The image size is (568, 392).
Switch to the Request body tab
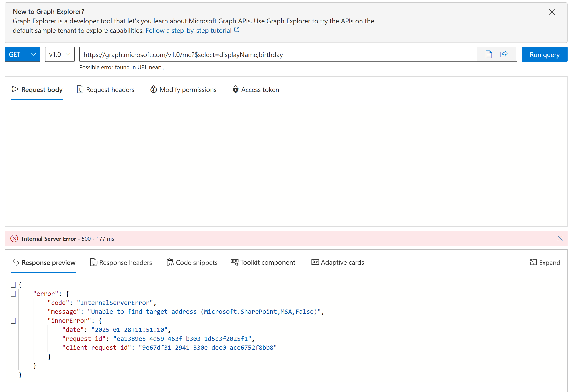(x=37, y=90)
